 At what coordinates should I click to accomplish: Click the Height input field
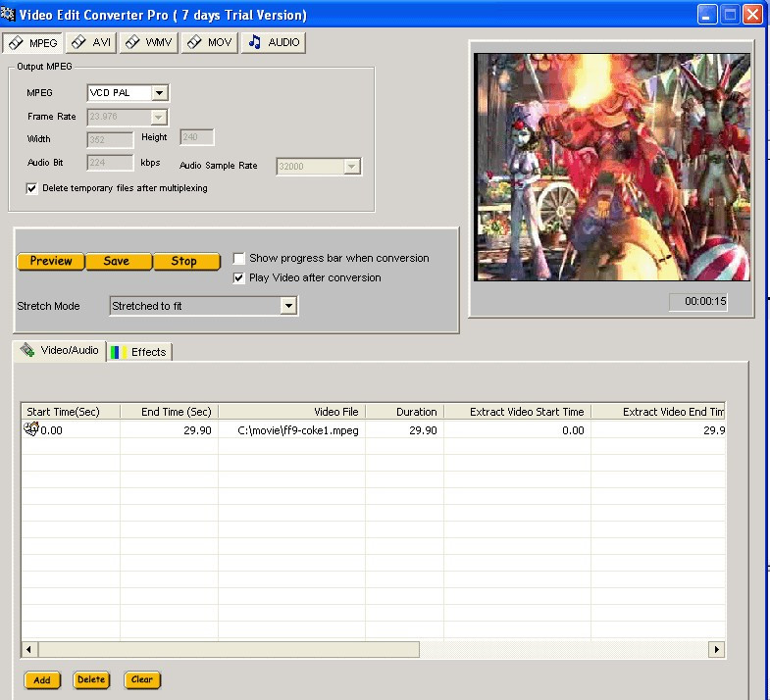197,137
